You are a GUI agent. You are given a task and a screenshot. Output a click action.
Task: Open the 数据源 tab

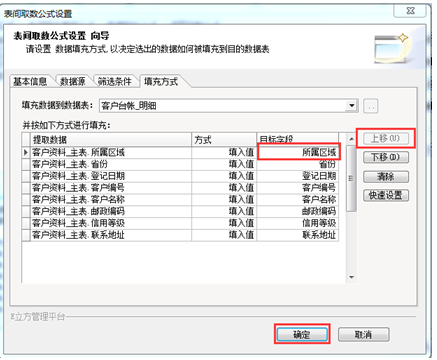point(73,81)
